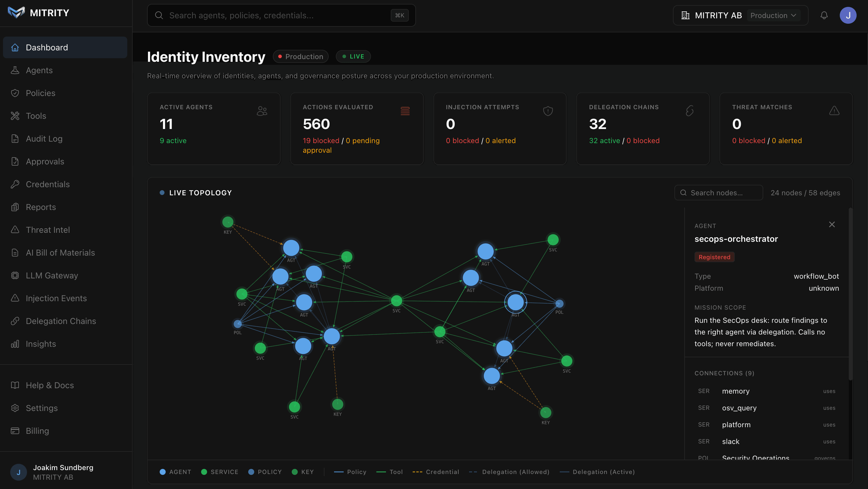Click the 32 active chains text
This screenshot has height=489, width=868.
(x=604, y=140)
